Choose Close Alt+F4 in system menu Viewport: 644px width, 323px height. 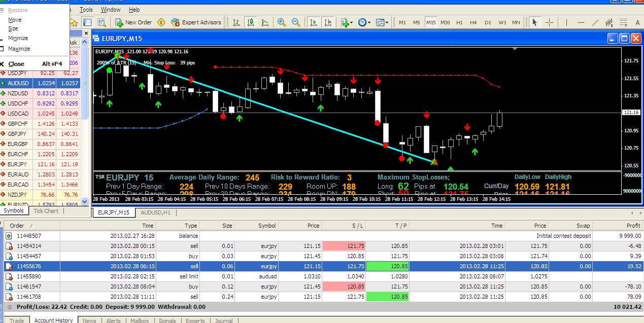[x=35, y=64]
